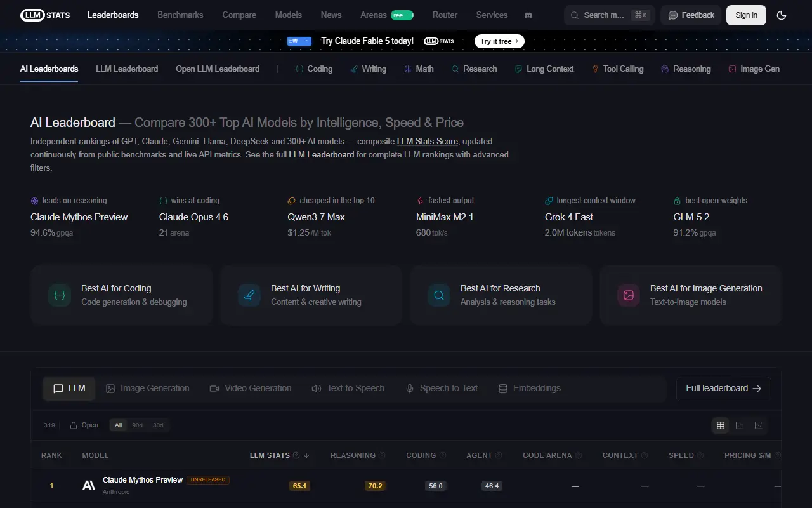Switch to the LLM Leaderboard tab
Viewport: 812px width, 508px height.
click(127, 69)
